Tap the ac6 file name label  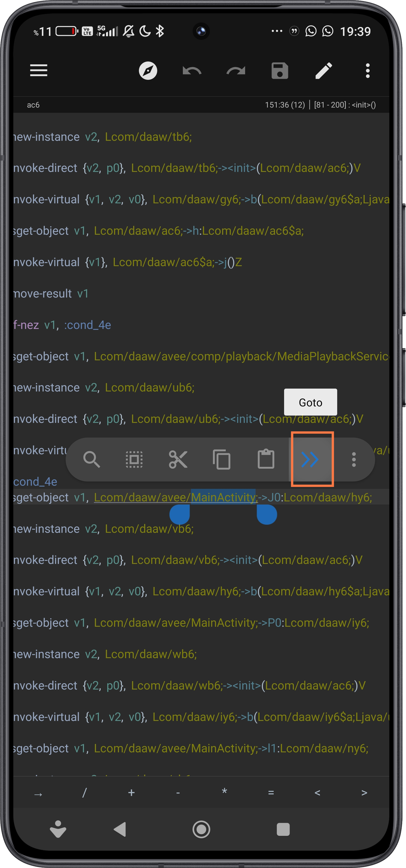click(x=33, y=105)
